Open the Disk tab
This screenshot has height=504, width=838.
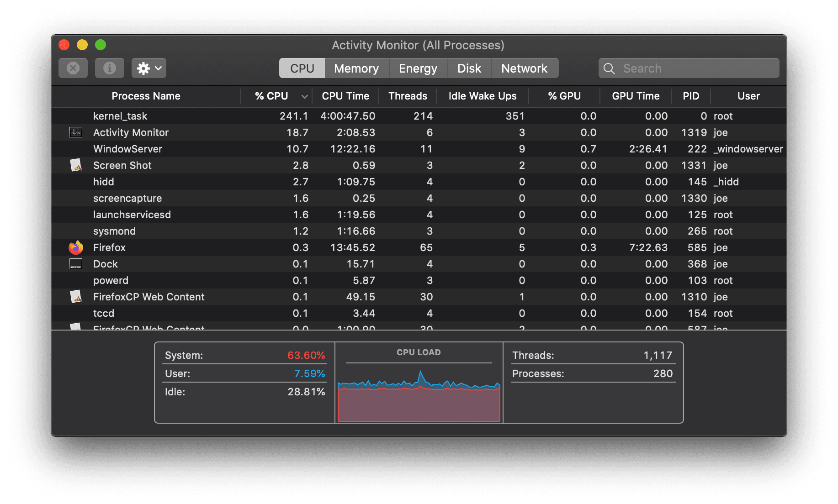pos(469,68)
